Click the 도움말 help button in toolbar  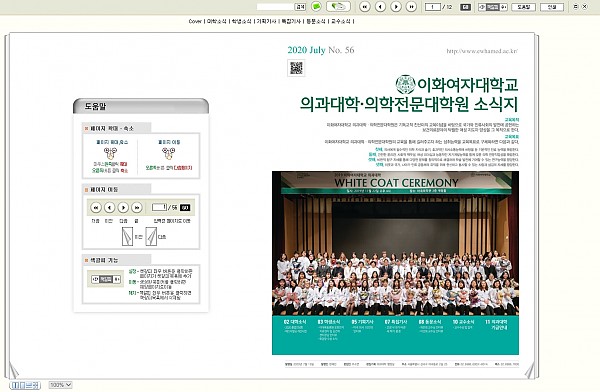[x=523, y=7]
